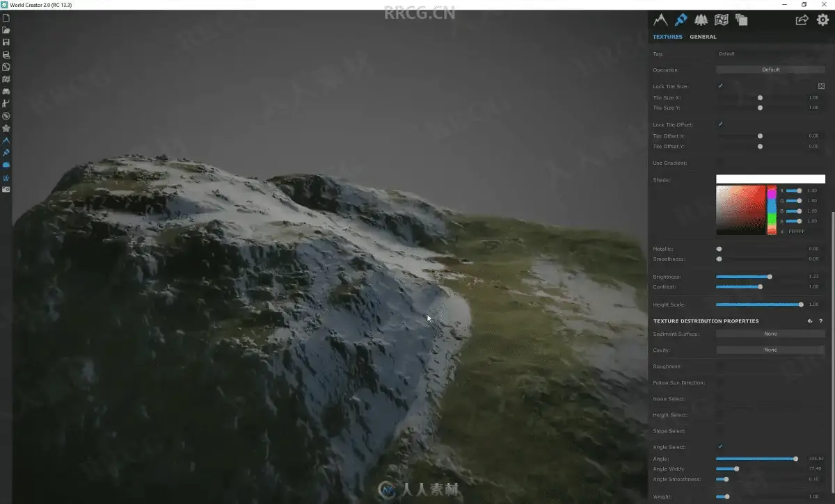Enable Follow Sun Direction checkbox
The image size is (835, 504).
720,383
